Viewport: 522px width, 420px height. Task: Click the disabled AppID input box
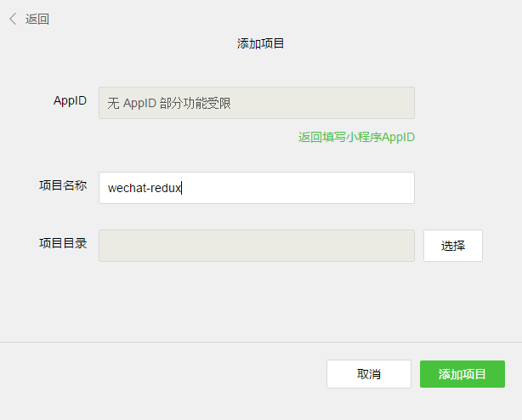coord(256,103)
